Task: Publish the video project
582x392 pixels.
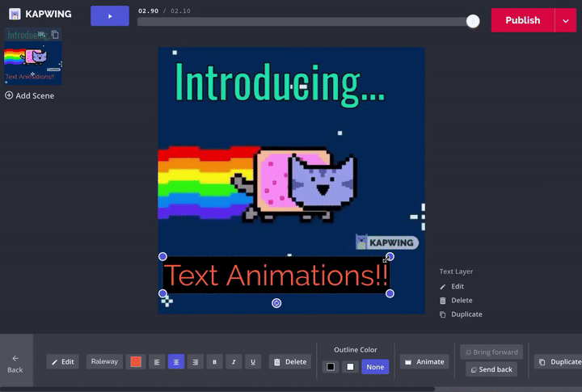Action: (x=522, y=20)
